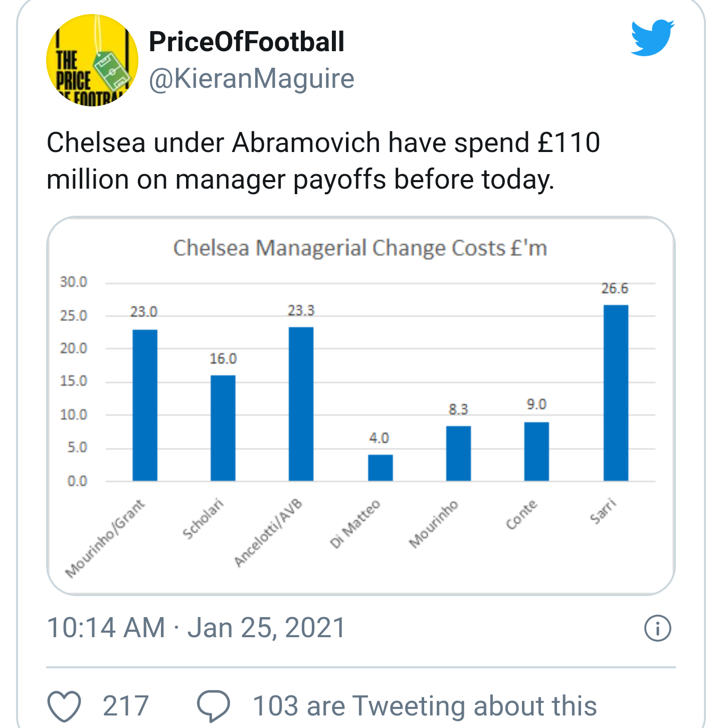Click the Mourinho 8.3 bar

click(x=458, y=454)
